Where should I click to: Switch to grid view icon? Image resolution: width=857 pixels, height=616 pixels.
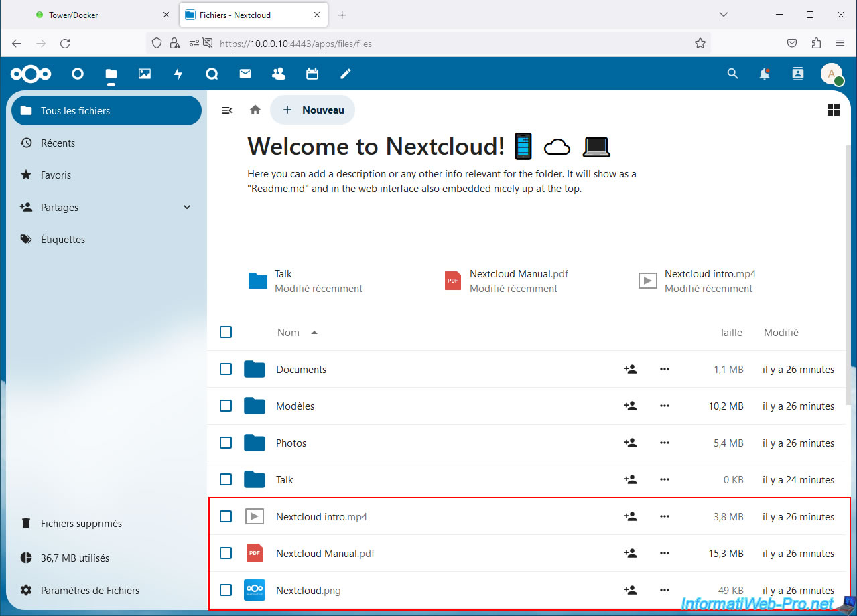[834, 110]
